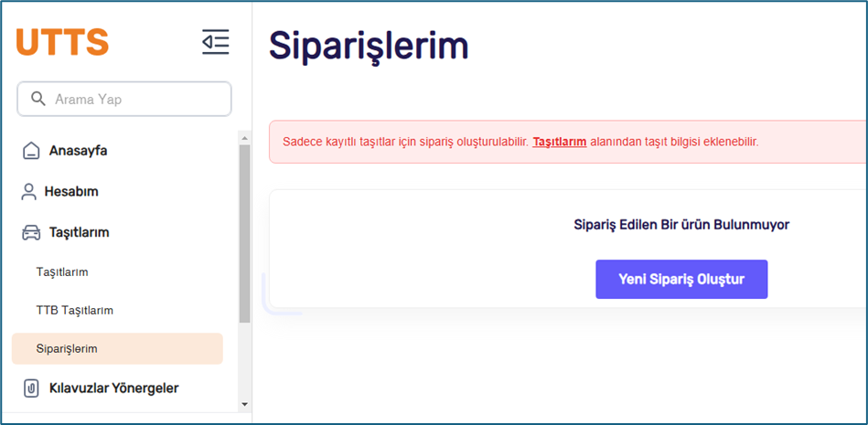Screen dimensions: 868x425
Task: Click the orange UTTS logo
Action: pos(62,41)
